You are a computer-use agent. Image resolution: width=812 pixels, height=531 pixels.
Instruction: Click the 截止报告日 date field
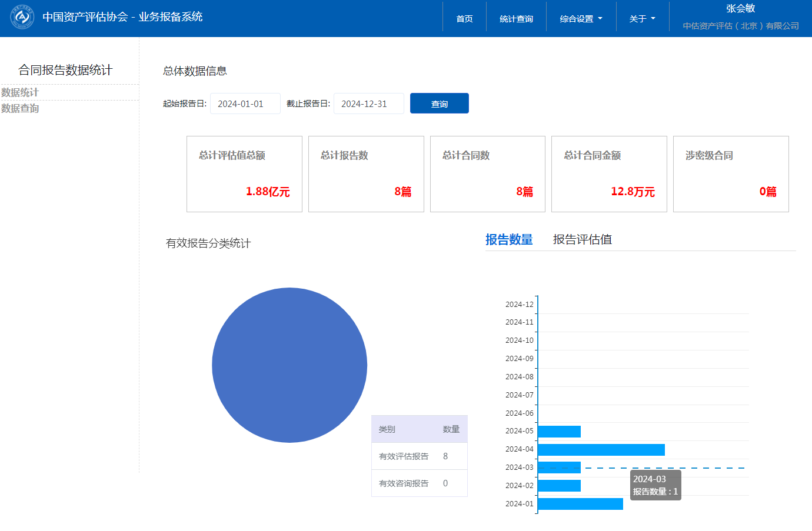(x=368, y=103)
